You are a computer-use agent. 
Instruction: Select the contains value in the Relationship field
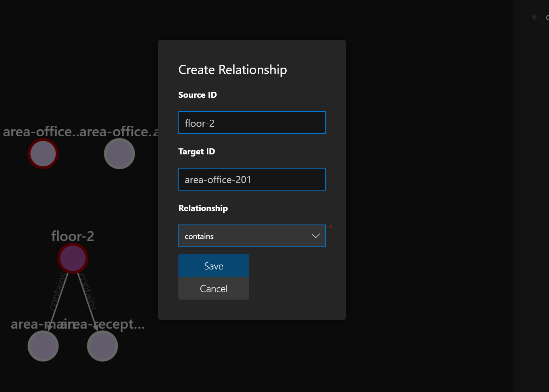click(x=199, y=236)
